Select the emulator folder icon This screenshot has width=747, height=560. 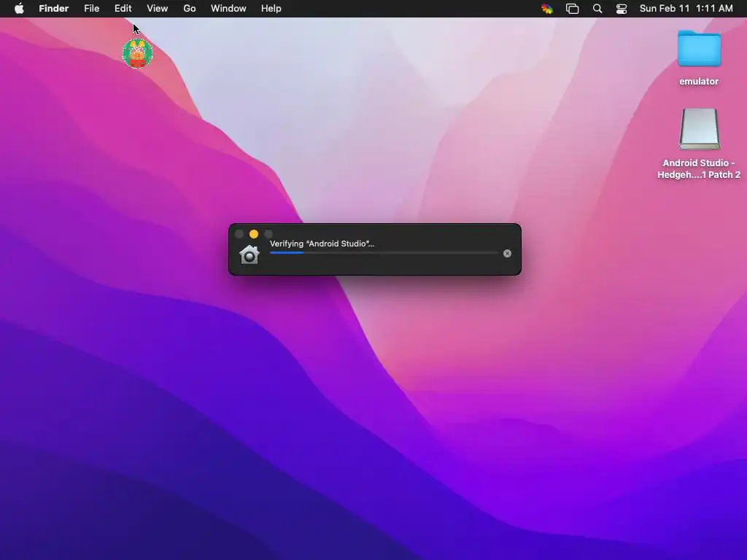pyautogui.click(x=699, y=49)
